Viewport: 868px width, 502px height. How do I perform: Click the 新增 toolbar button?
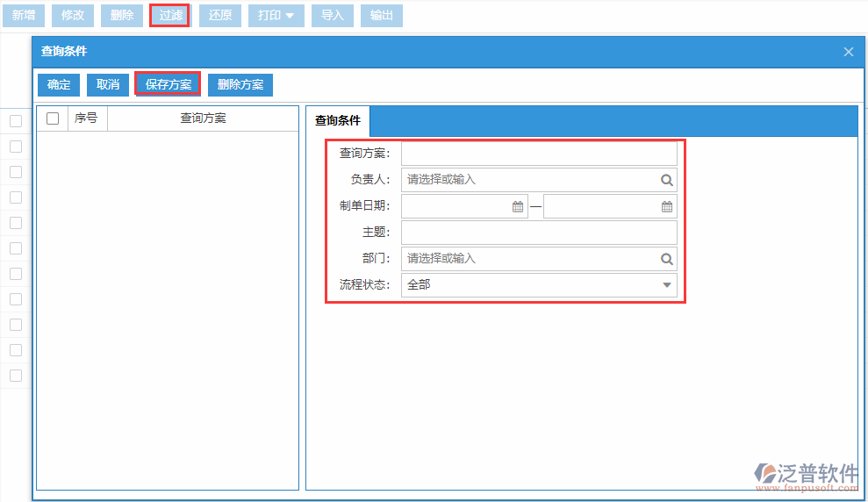point(24,16)
